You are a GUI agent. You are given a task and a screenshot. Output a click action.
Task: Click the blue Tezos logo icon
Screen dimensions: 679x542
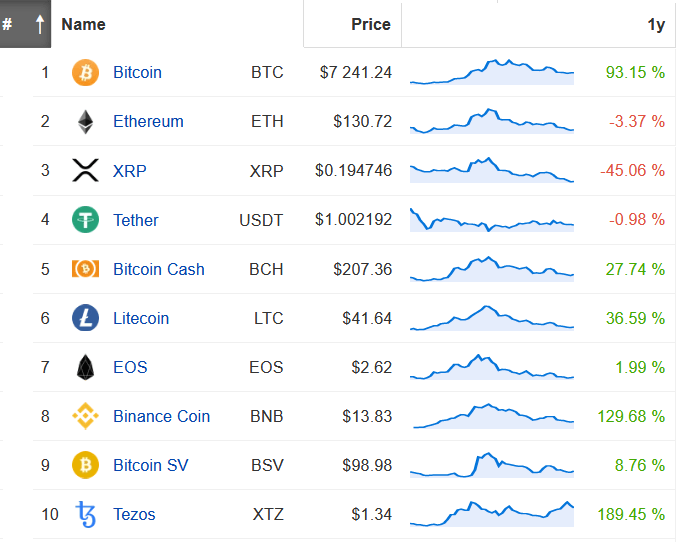click(x=86, y=514)
